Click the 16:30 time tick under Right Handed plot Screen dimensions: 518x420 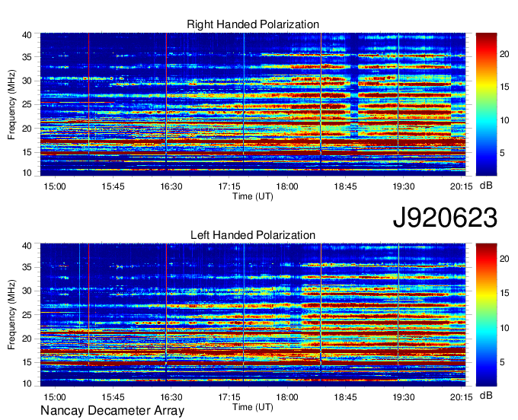click(x=171, y=186)
